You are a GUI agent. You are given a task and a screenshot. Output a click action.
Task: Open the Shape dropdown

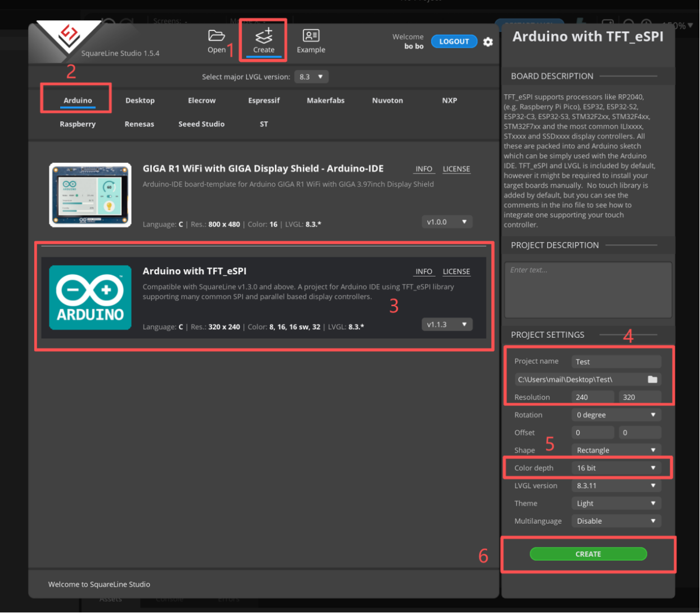click(x=616, y=451)
